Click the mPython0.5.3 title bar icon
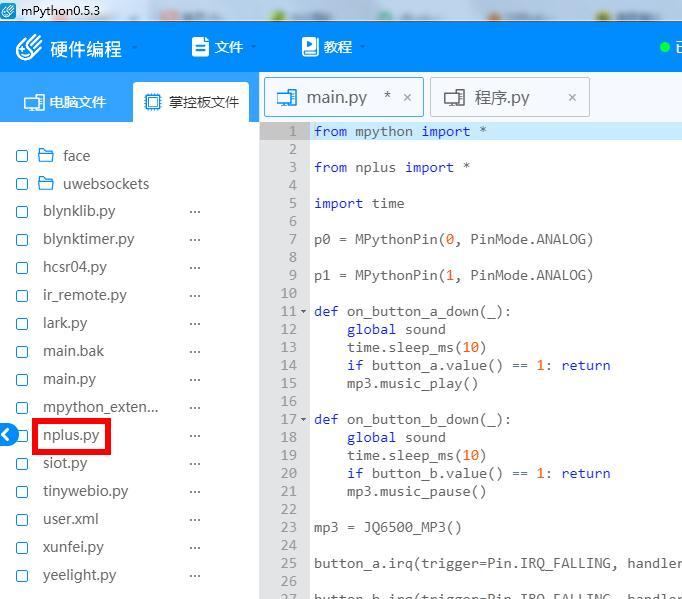 click(x=8, y=10)
